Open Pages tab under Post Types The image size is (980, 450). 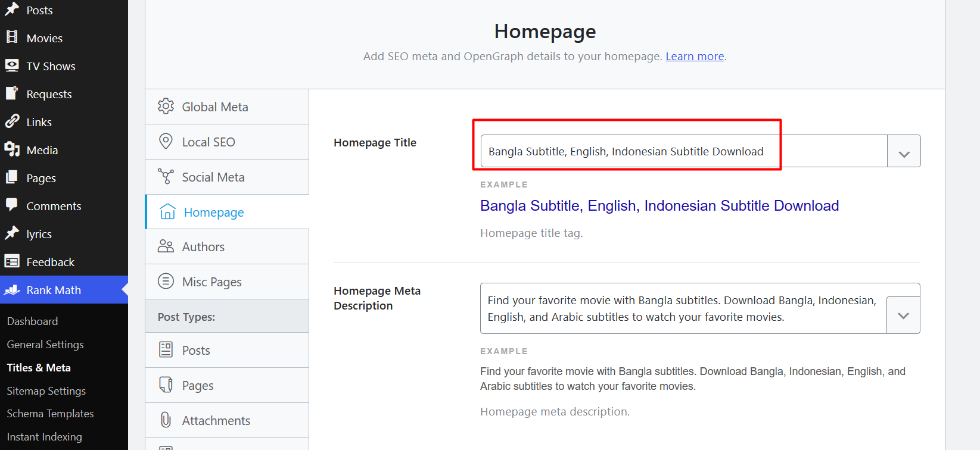[x=227, y=385]
